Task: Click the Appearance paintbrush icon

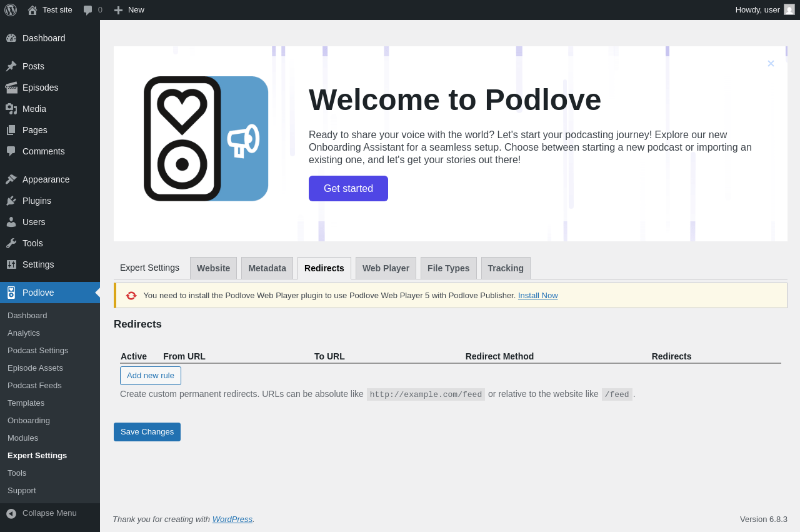Action: tap(11, 179)
